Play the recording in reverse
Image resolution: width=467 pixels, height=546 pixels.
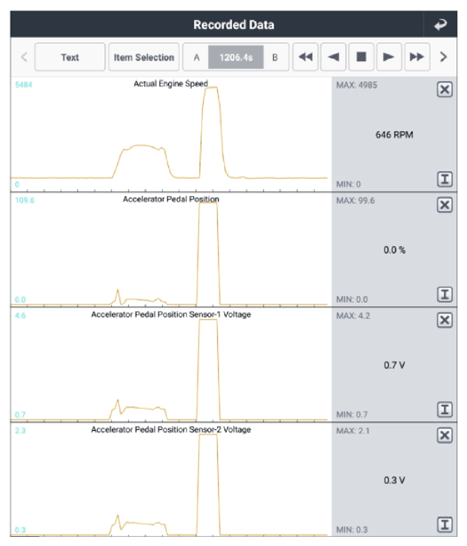[x=333, y=57]
